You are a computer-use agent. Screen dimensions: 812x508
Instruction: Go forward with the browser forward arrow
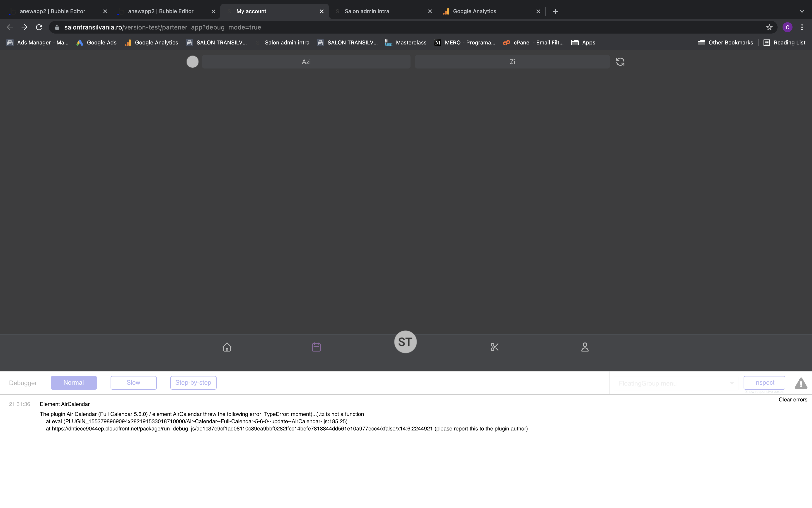pos(24,27)
